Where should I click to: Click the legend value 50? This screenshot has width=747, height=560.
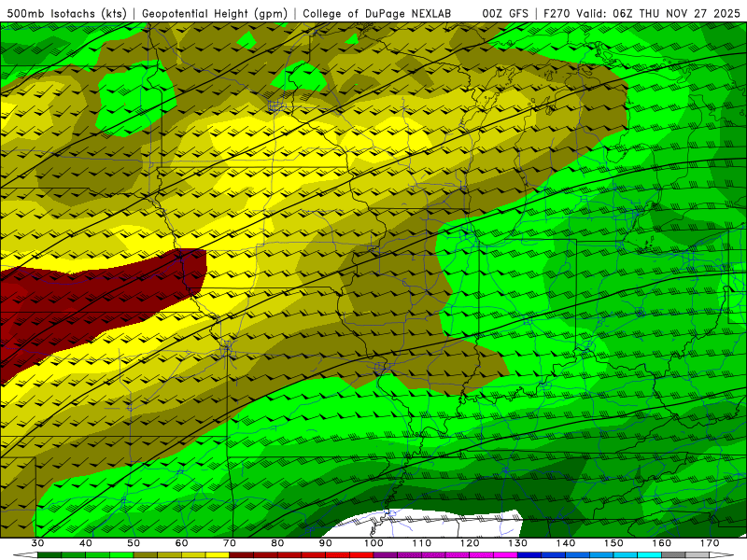click(134, 543)
